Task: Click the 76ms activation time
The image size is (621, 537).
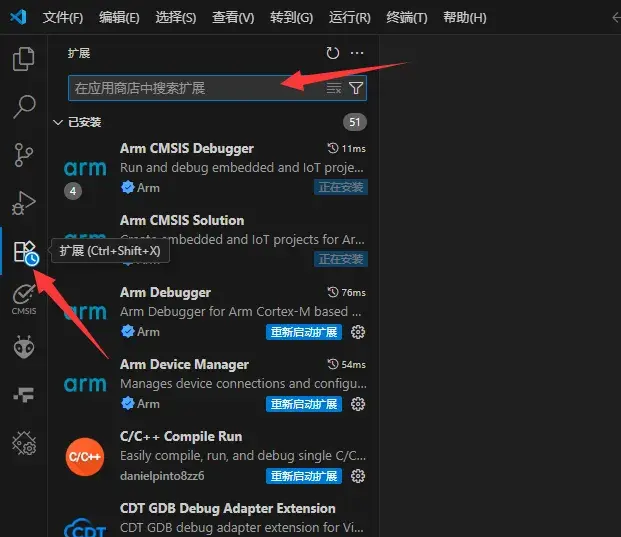Action: [x=347, y=292]
